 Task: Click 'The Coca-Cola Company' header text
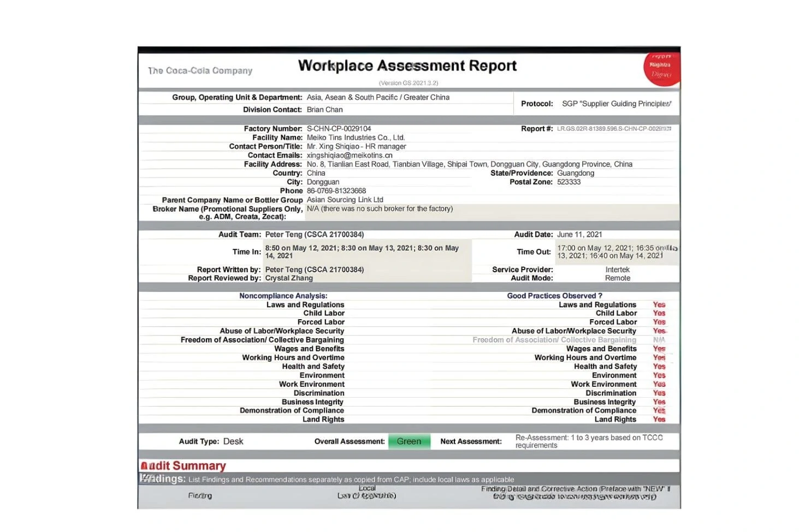point(200,70)
